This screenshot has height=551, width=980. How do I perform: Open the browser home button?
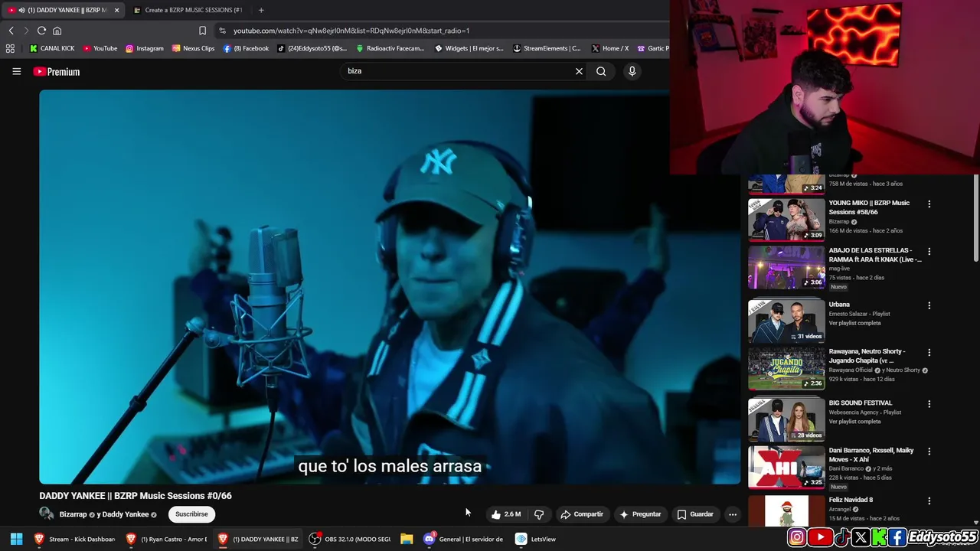57,31
